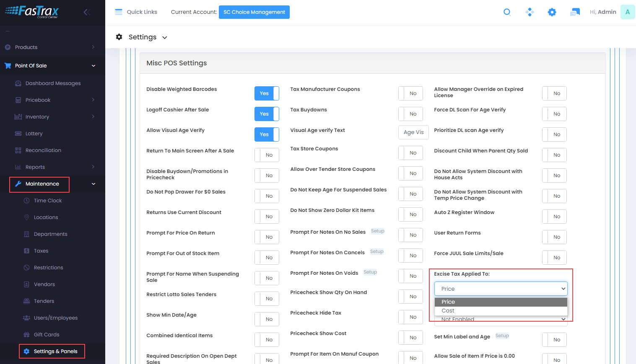The height and width of the screenshot is (364, 636).
Task: Open the four-dots apps icon in header
Action: 530,12
